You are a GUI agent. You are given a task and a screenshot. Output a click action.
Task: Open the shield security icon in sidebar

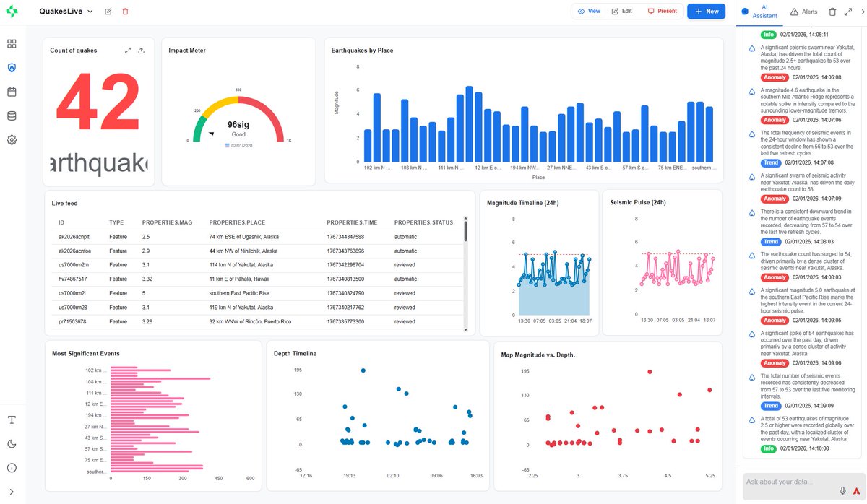click(x=12, y=68)
